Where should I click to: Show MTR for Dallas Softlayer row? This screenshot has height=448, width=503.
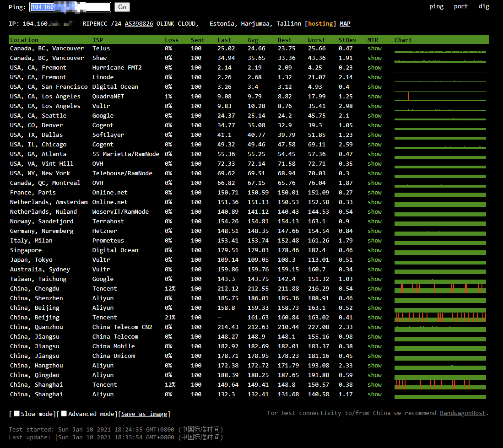pos(374,135)
